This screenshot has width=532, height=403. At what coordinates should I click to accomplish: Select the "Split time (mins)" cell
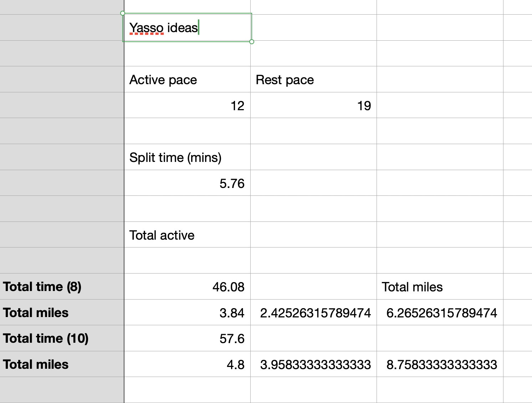187,157
